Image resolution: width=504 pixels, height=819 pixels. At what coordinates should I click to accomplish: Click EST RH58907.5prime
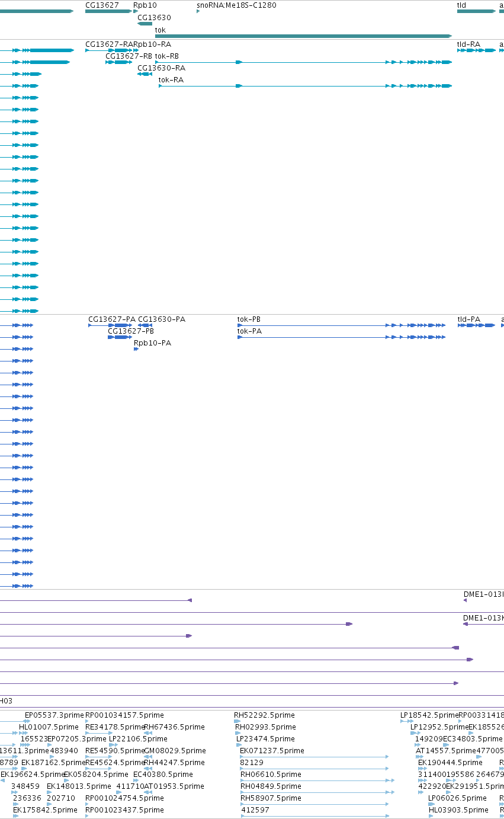(271, 798)
